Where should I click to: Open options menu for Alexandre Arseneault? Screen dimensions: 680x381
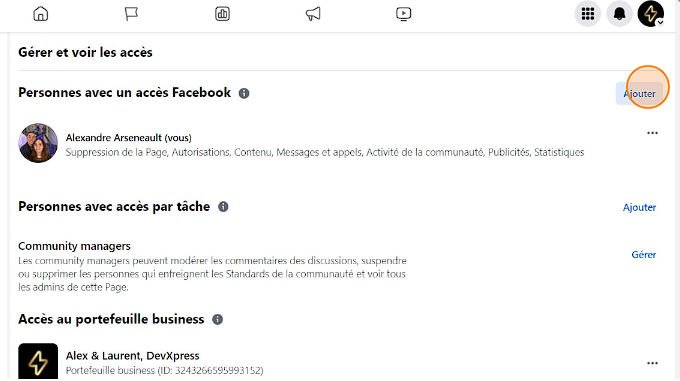click(652, 133)
